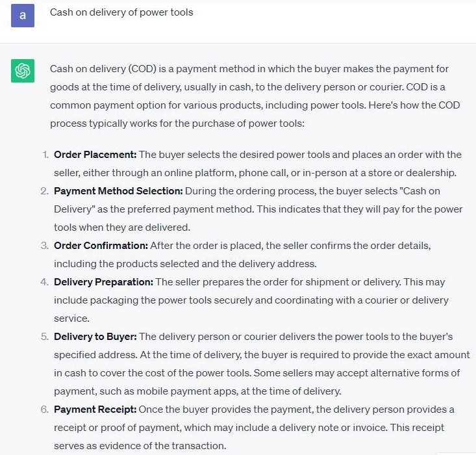Viewport: 476px width, 455px height.
Task: Click the "Payment Receipt:" bold heading
Action: pyautogui.click(x=94, y=409)
